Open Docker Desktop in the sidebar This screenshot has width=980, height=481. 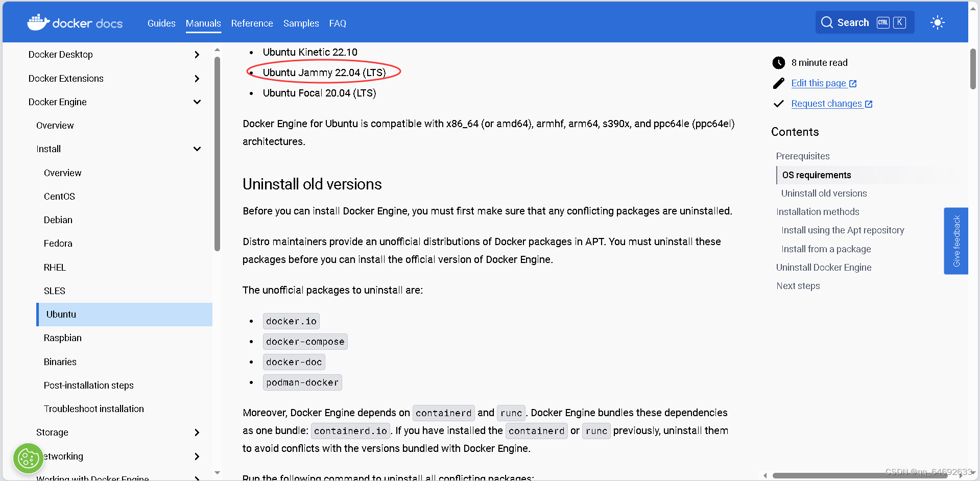point(61,55)
